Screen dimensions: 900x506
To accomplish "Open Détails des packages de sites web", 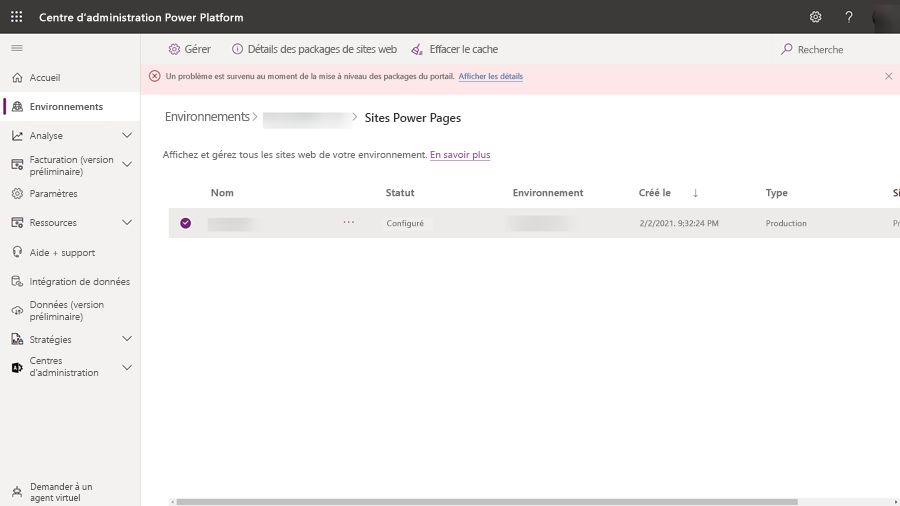I will (314, 49).
